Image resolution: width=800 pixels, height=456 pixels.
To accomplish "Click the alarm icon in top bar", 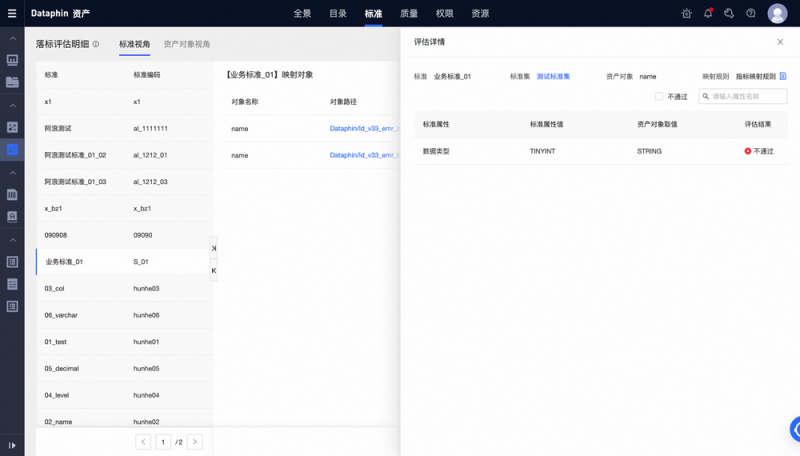I will pos(686,13).
